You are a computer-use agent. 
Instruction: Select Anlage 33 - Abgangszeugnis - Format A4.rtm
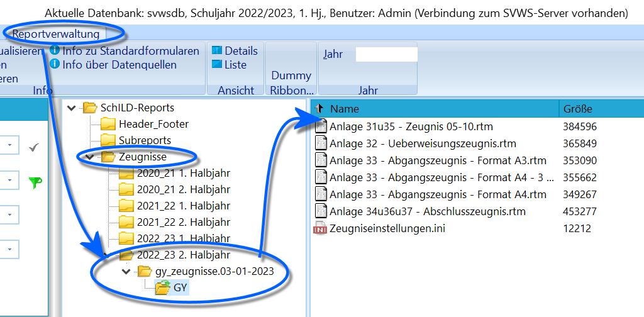pyautogui.click(x=438, y=194)
